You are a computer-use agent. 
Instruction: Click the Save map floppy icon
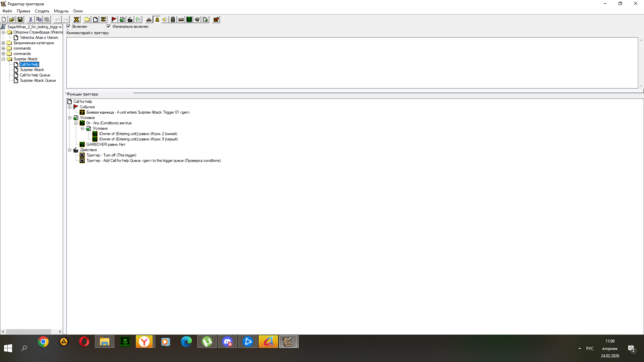pyautogui.click(x=20, y=19)
